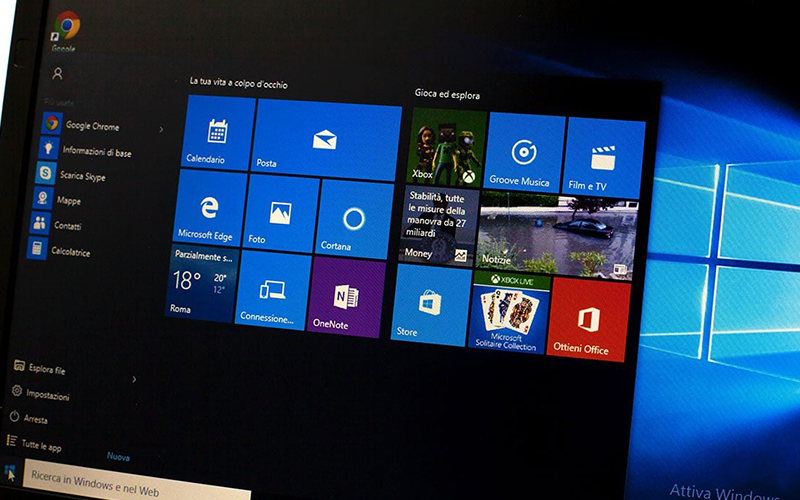Open the Xbox tile
Screen dimensions: 800x500
point(448,147)
